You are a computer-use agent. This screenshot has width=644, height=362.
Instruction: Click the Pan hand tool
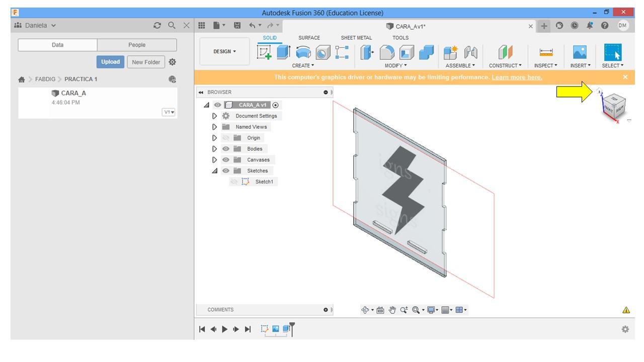click(392, 310)
